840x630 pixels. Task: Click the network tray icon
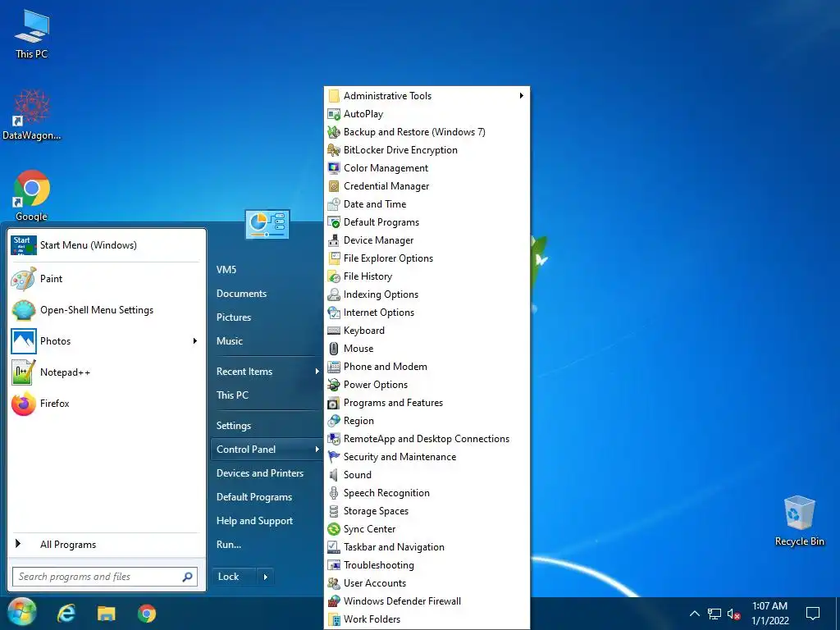tap(714, 614)
